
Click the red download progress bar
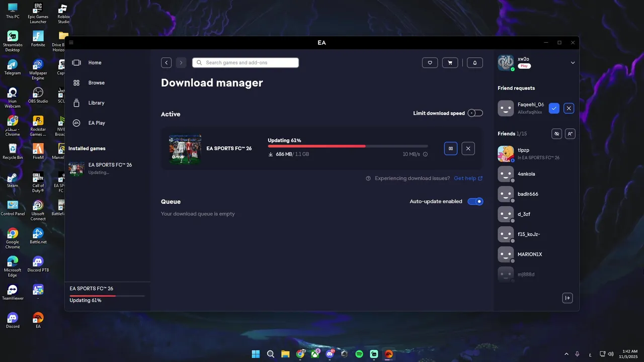[348, 146]
